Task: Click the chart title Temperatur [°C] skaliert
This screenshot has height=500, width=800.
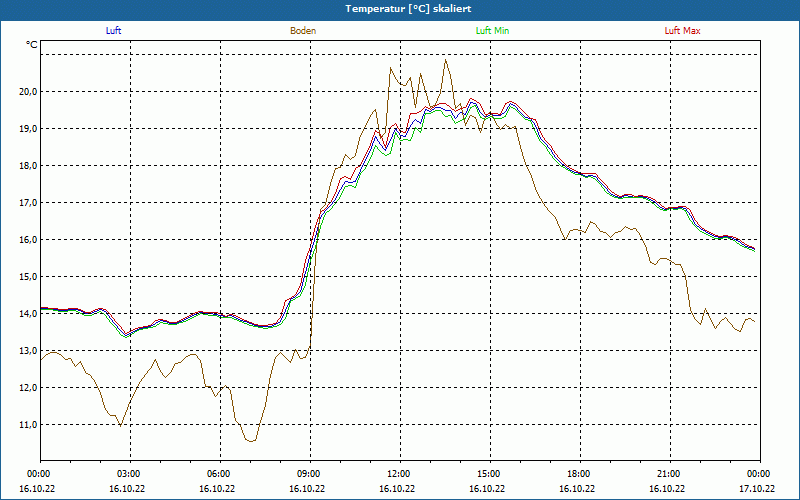Action: point(408,9)
